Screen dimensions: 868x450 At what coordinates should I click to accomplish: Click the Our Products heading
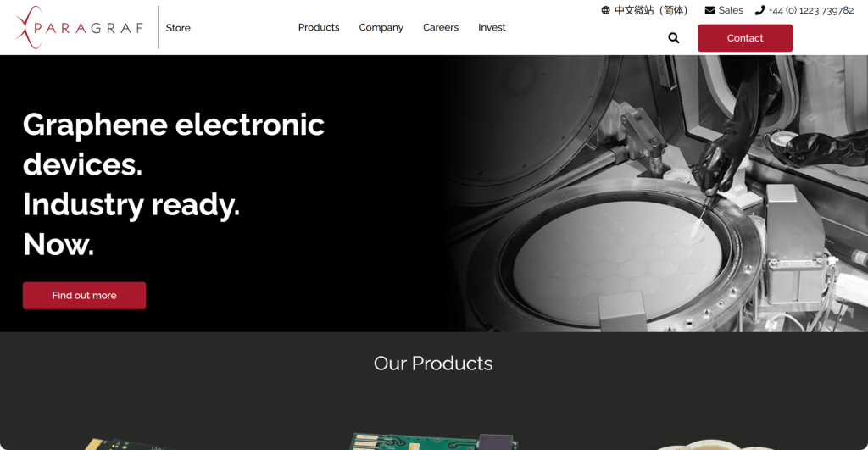click(x=433, y=363)
